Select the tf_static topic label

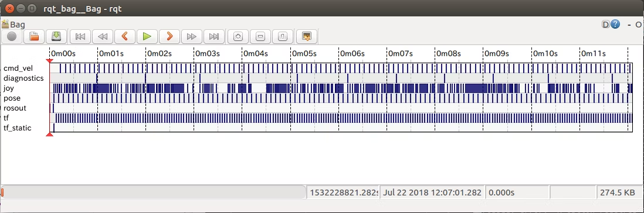coord(17,128)
